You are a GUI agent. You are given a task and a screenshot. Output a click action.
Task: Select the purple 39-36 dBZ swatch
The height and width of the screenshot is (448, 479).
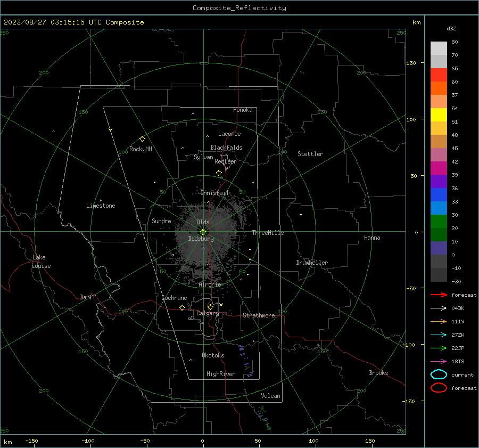coord(439,181)
